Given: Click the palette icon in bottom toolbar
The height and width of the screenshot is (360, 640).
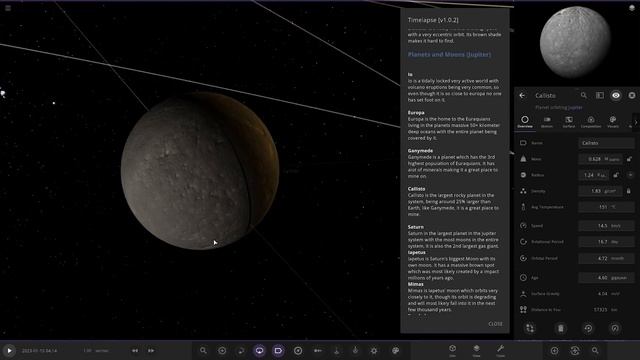Looking at the screenshot, I should (395, 350).
